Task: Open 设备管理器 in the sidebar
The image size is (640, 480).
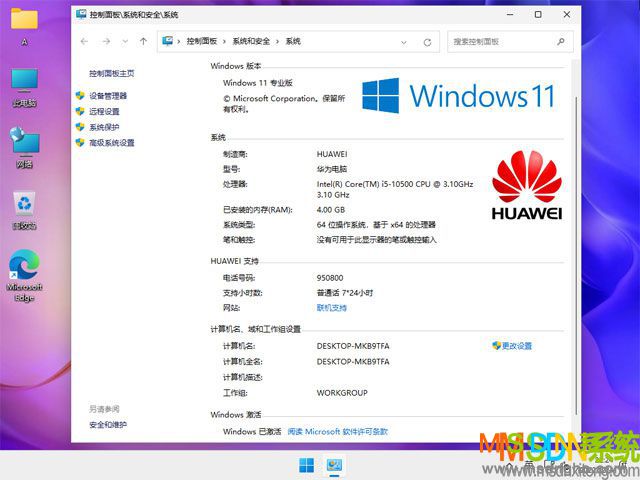Action: point(108,96)
